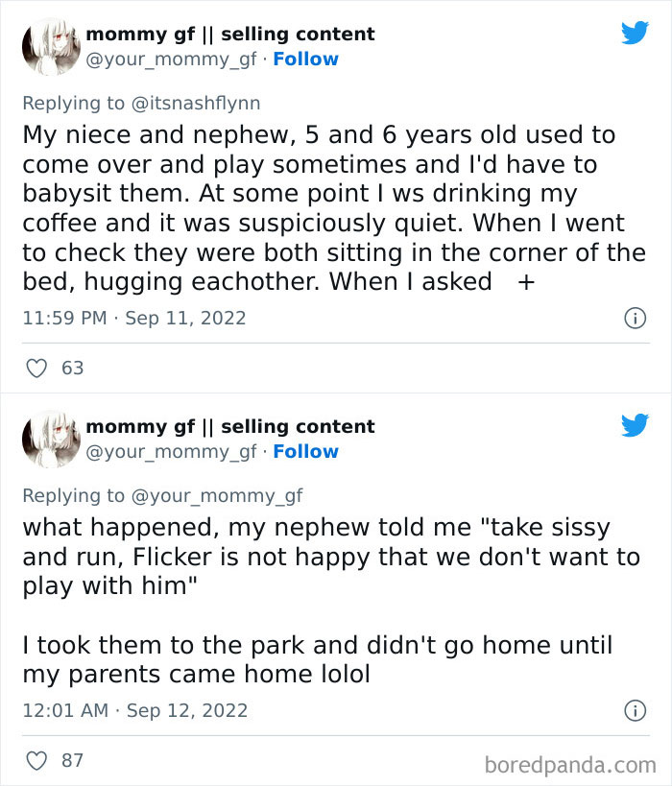Follow @your_mommy_gf in the first tweet
The height and width of the screenshot is (786, 672).
[x=305, y=59]
